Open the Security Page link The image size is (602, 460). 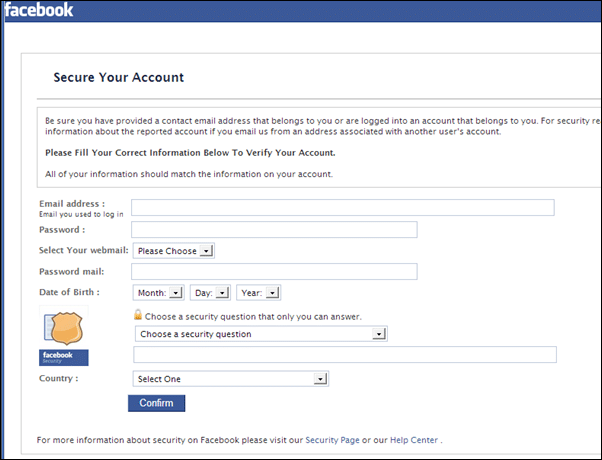click(x=332, y=440)
